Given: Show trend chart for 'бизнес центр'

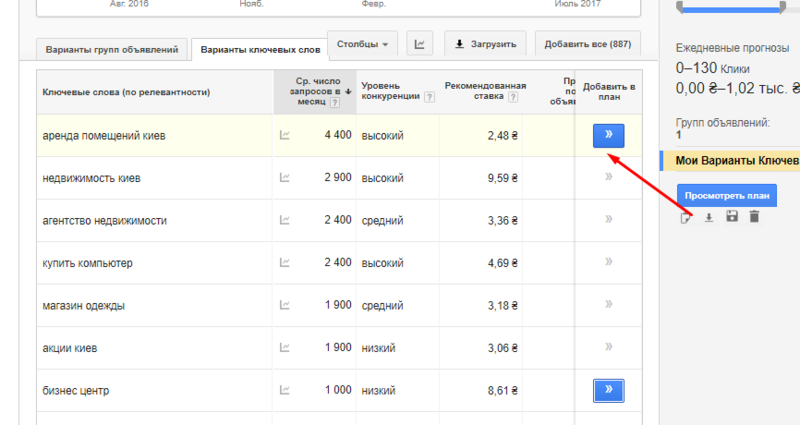Looking at the screenshot, I should tap(285, 390).
